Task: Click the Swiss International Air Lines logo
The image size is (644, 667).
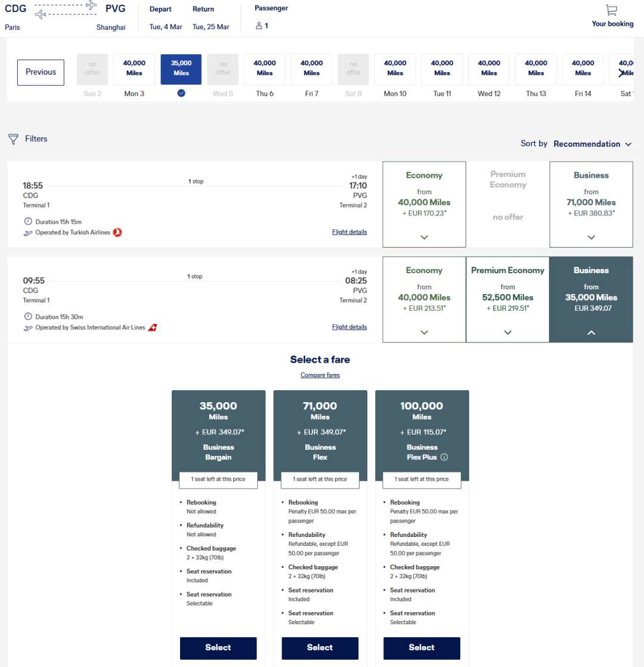Action: coord(153,328)
